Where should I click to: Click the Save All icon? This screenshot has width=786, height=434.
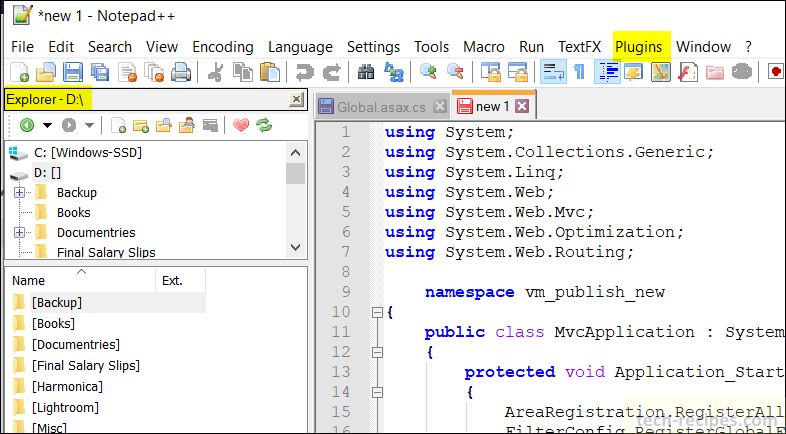[100, 72]
